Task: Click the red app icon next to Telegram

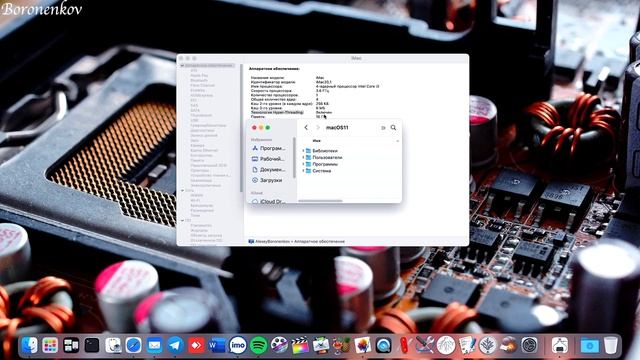Action: (196, 346)
